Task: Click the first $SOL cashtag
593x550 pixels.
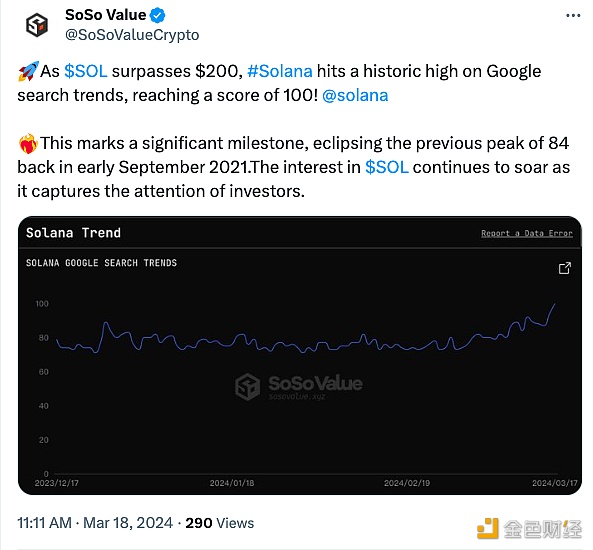Action: (x=86, y=71)
